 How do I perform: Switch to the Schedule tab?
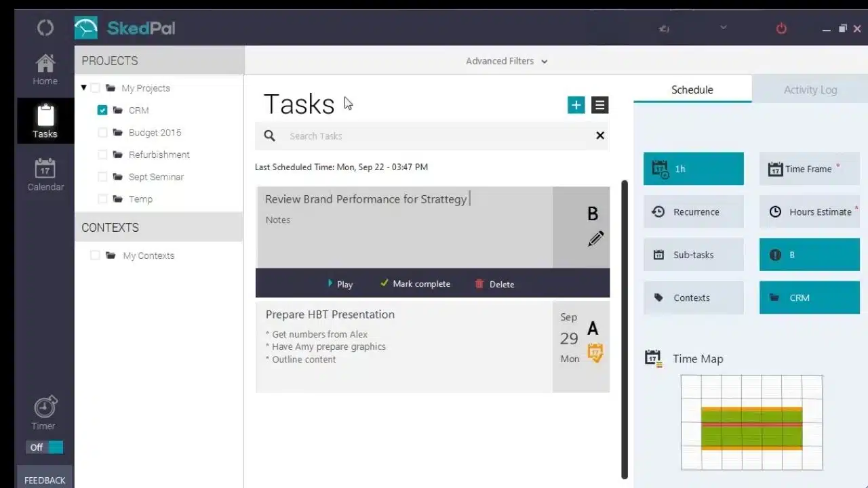(692, 89)
